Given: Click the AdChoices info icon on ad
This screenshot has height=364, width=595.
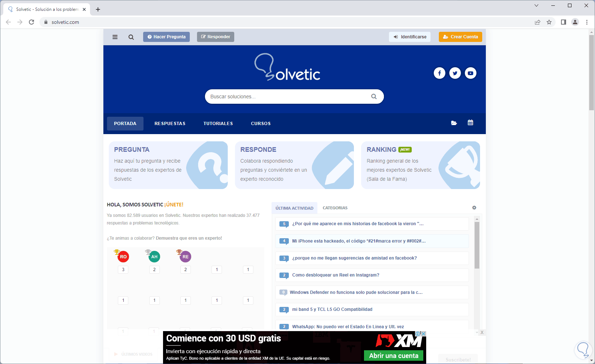Looking at the screenshot, I should coord(418,334).
